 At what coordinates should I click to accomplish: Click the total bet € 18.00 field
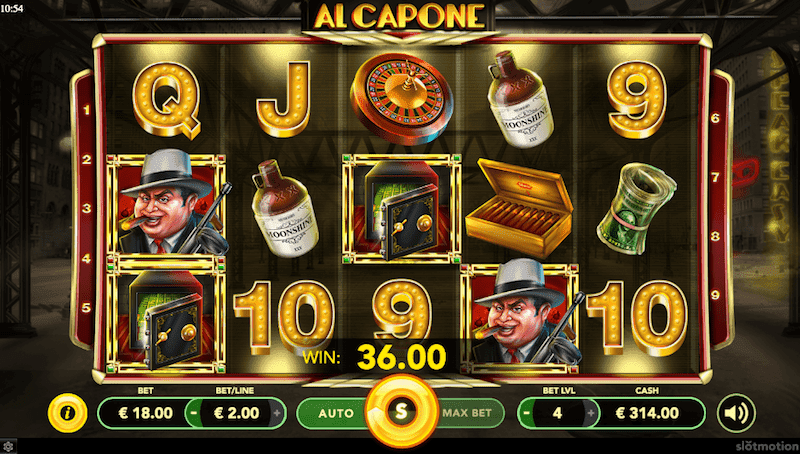(x=145, y=413)
